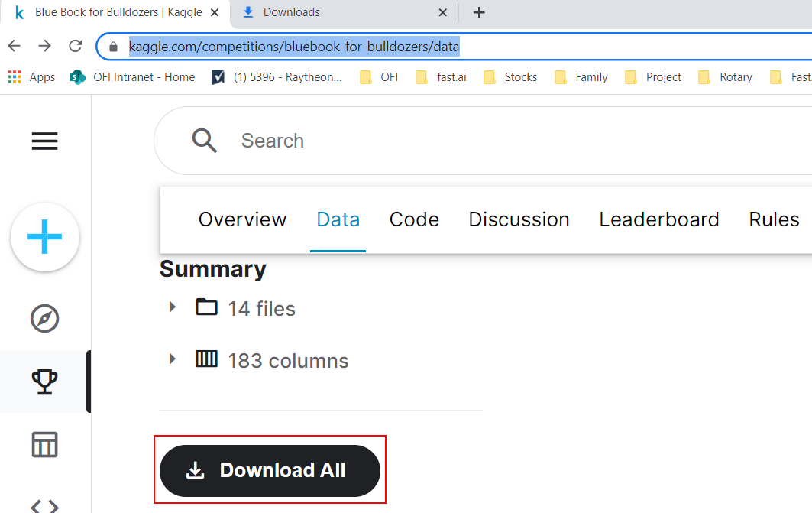Click into the Kaggle Search field
The width and height of the screenshot is (812, 513).
pyautogui.click(x=458, y=141)
